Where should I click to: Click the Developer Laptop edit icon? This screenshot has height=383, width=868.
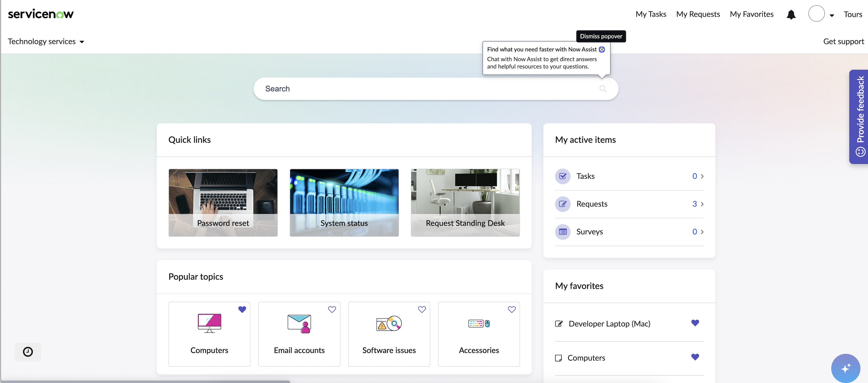coord(559,324)
